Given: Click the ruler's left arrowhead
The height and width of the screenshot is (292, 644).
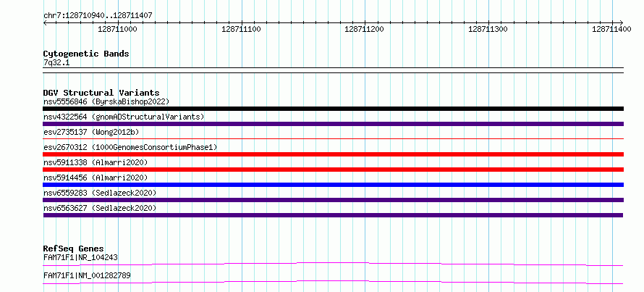Looking at the screenshot, I should (x=45, y=22).
